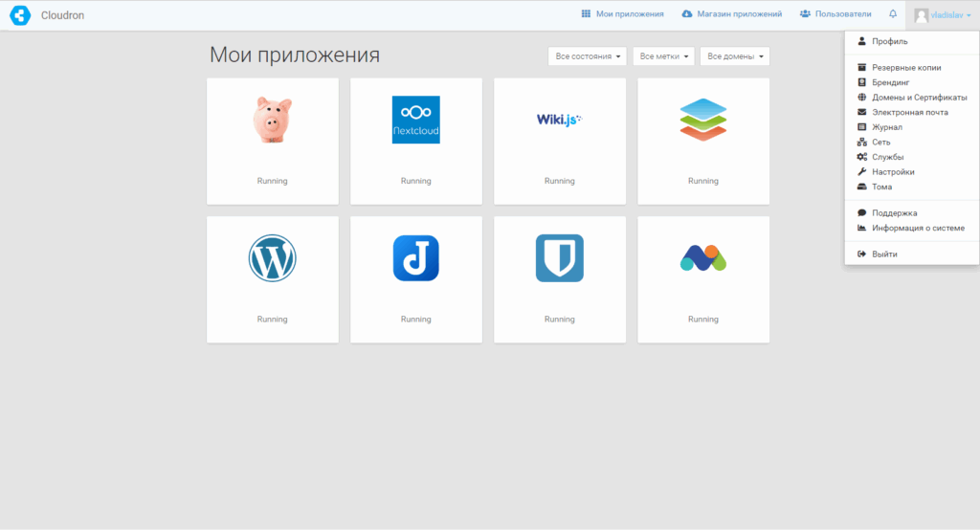Click the users icon beside Пользователи

click(x=805, y=13)
